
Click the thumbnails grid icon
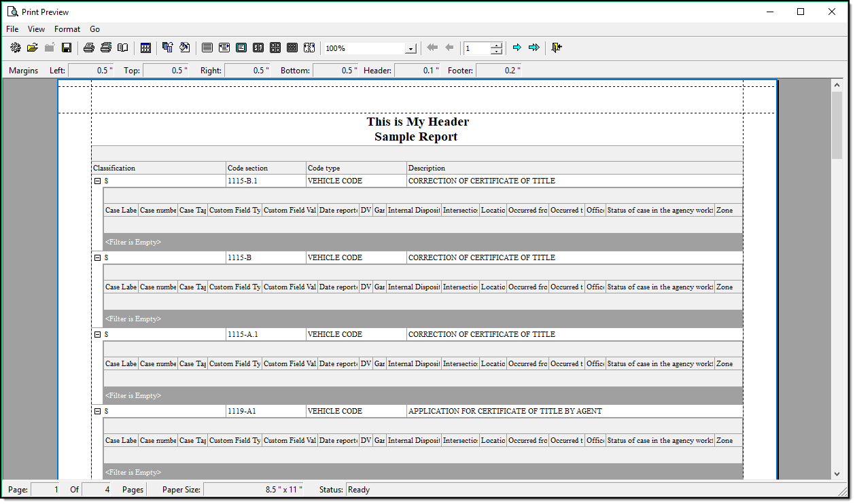(145, 48)
